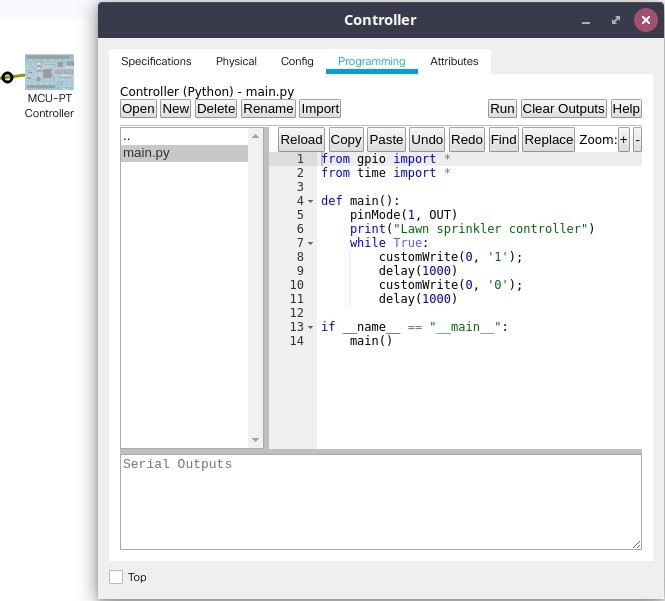Click the Copy editor button

tap(346, 140)
